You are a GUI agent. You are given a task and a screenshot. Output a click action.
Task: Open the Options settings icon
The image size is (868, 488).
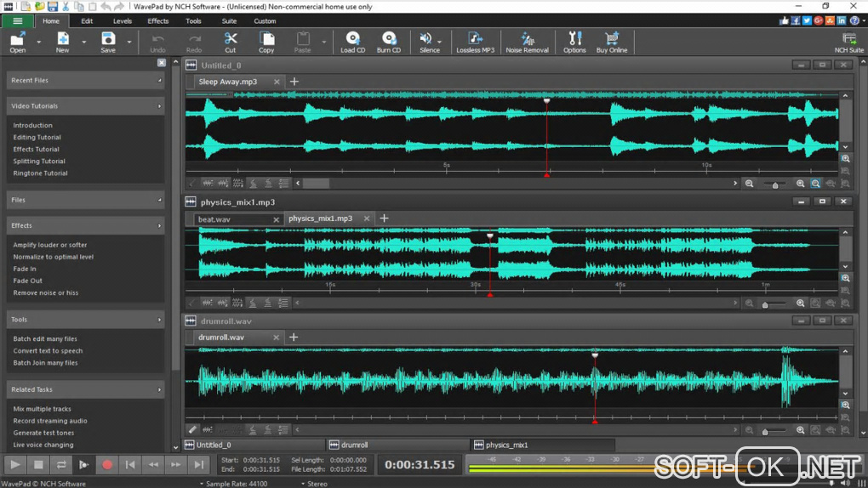coord(574,39)
